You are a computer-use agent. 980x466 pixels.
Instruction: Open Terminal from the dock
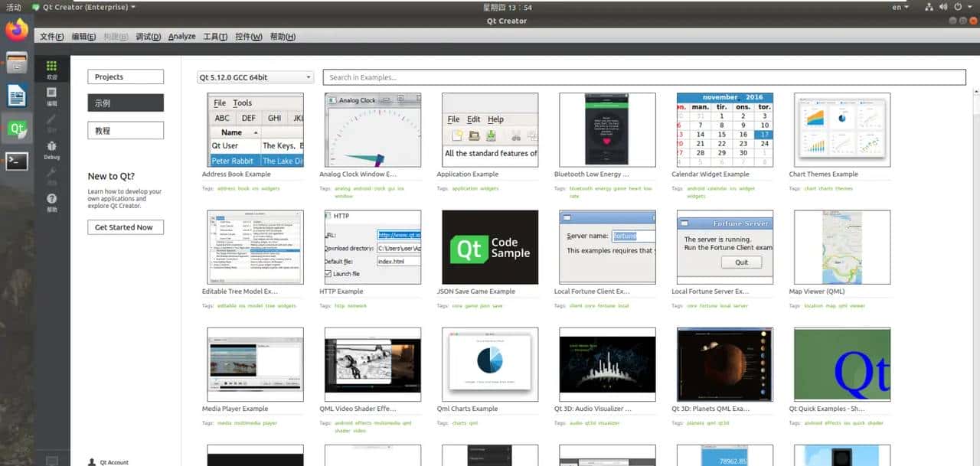[x=17, y=161]
